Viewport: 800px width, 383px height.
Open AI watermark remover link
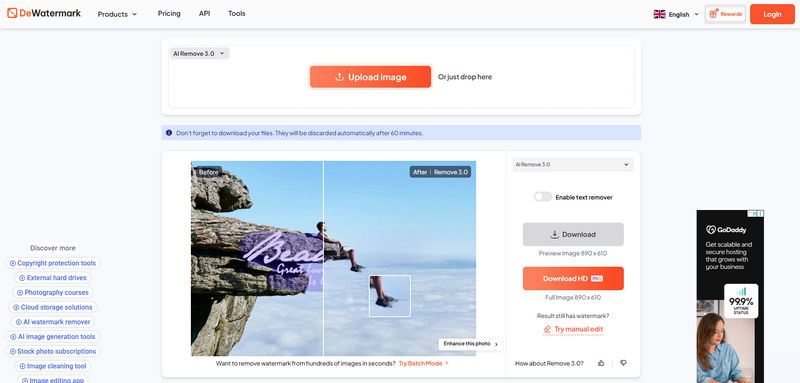[x=53, y=322]
